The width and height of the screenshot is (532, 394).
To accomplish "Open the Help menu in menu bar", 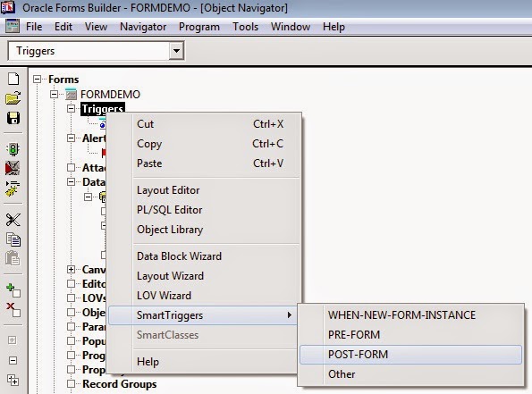I will click(x=334, y=27).
